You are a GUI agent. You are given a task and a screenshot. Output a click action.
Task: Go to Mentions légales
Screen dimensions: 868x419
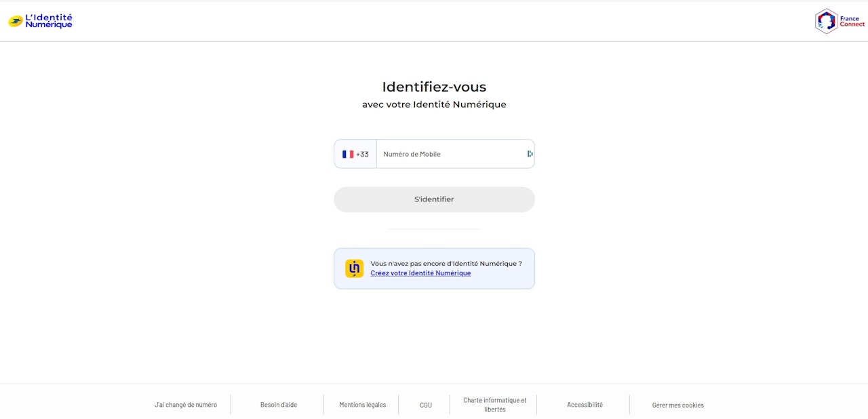click(363, 405)
